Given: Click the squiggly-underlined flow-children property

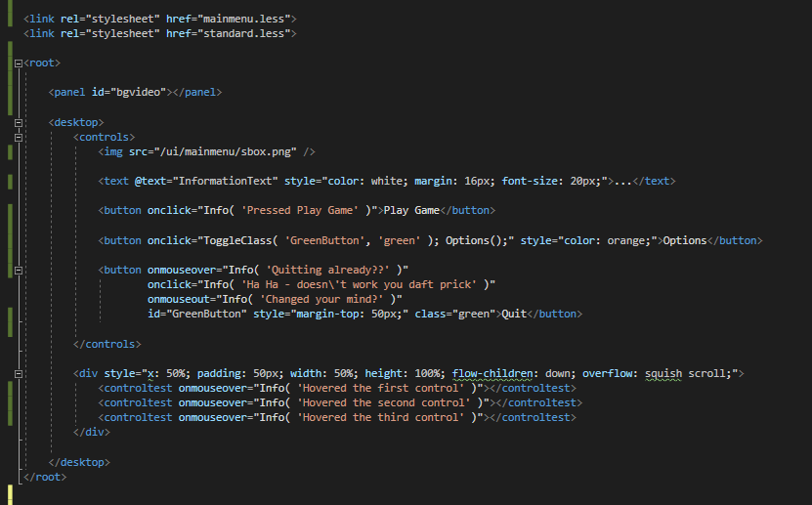Looking at the screenshot, I should (x=492, y=374).
